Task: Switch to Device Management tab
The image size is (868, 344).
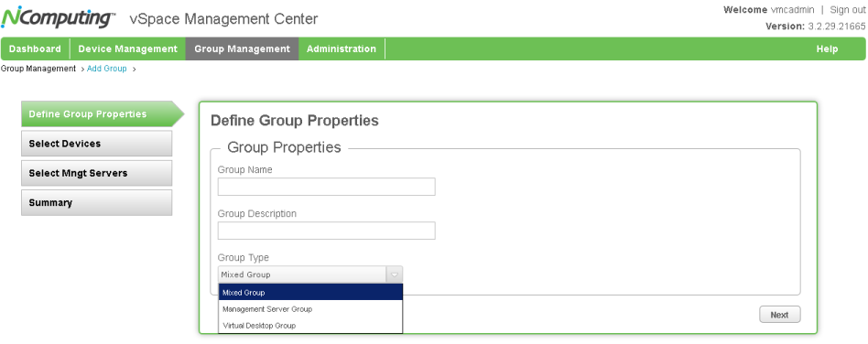Action: click(x=128, y=48)
